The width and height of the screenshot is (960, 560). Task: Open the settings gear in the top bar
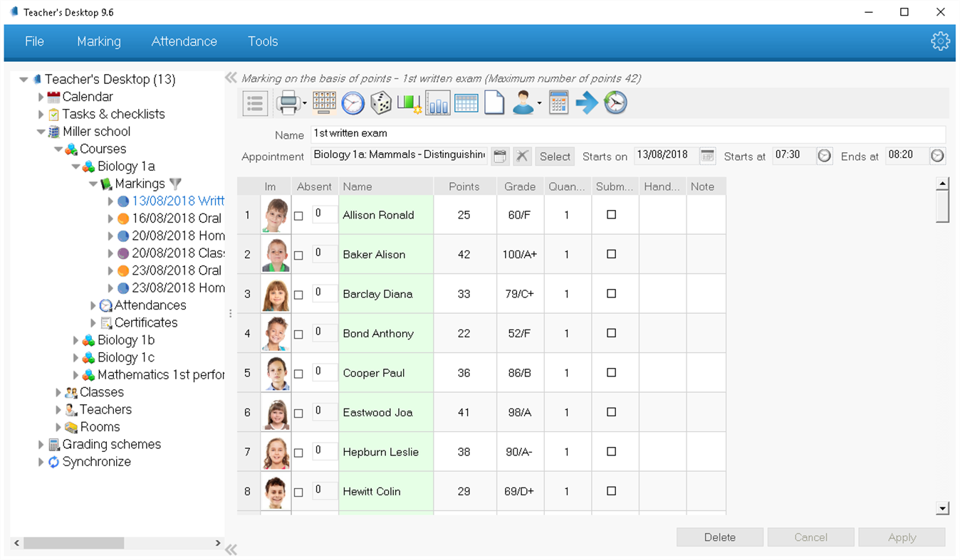coord(940,41)
